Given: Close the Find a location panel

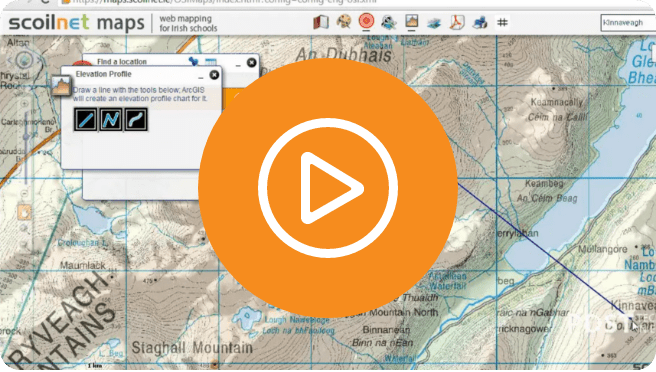Looking at the screenshot, I should [x=251, y=62].
